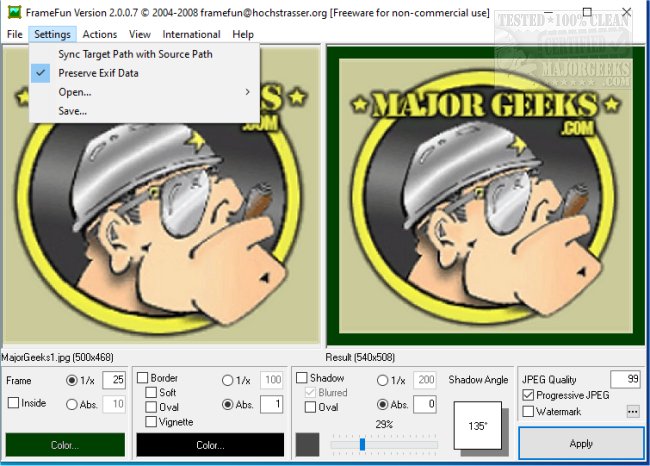Screen dimensions: 650x466
Task: Choose Sync Target Path with Source Path
Action: tap(144, 54)
